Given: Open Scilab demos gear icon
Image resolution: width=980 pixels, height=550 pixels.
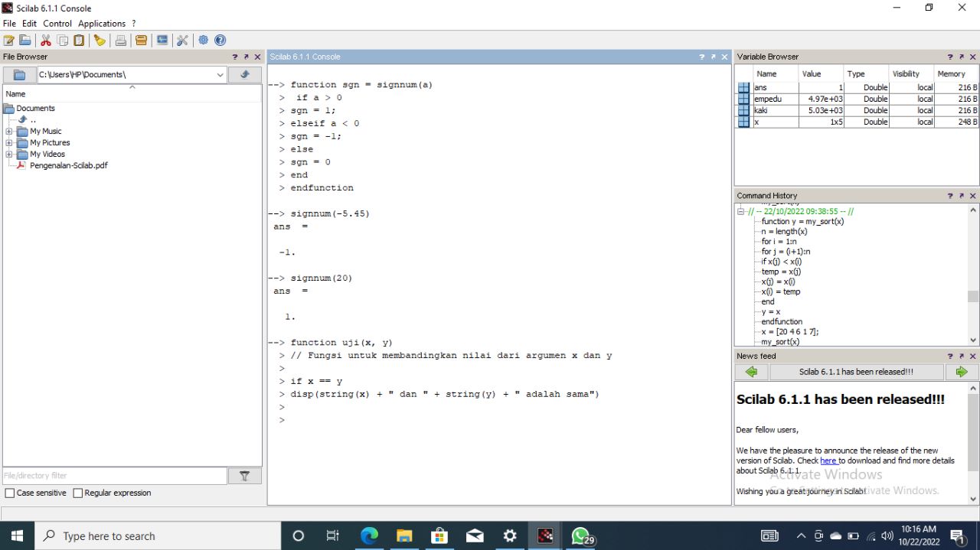Looking at the screenshot, I should coord(204,41).
